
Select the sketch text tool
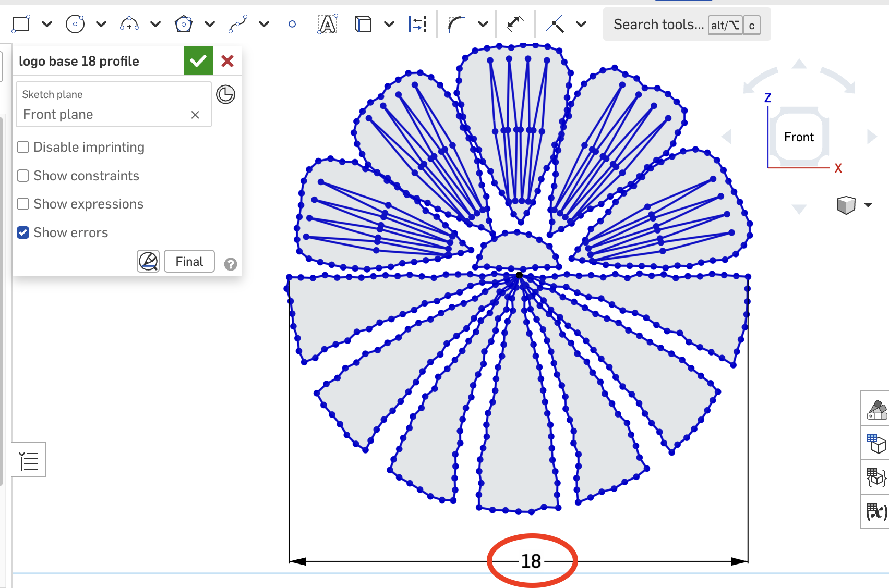coord(327,24)
